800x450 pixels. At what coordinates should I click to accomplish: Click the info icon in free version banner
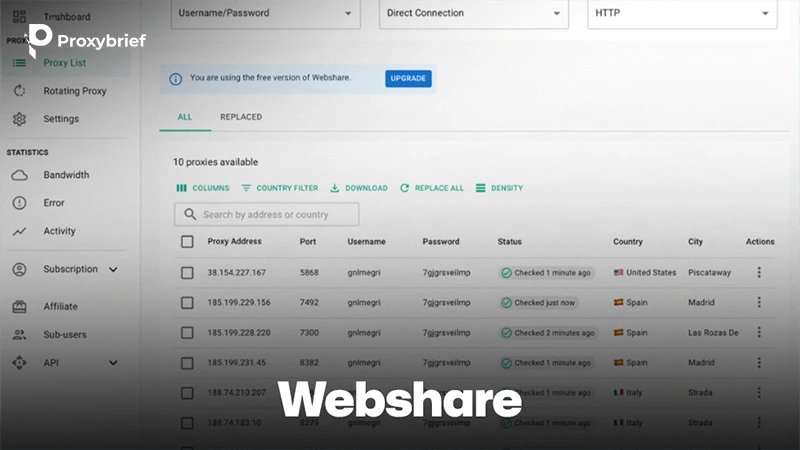coord(176,79)
